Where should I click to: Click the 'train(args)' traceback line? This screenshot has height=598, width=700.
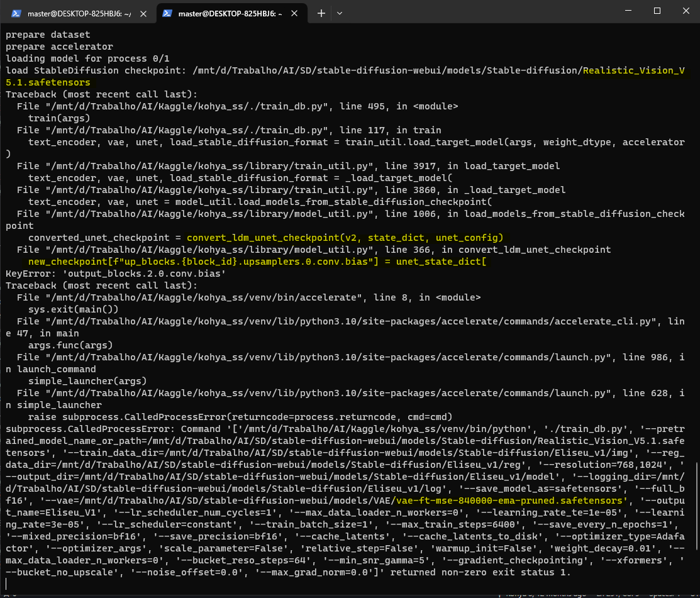click(x=59, y=118)
